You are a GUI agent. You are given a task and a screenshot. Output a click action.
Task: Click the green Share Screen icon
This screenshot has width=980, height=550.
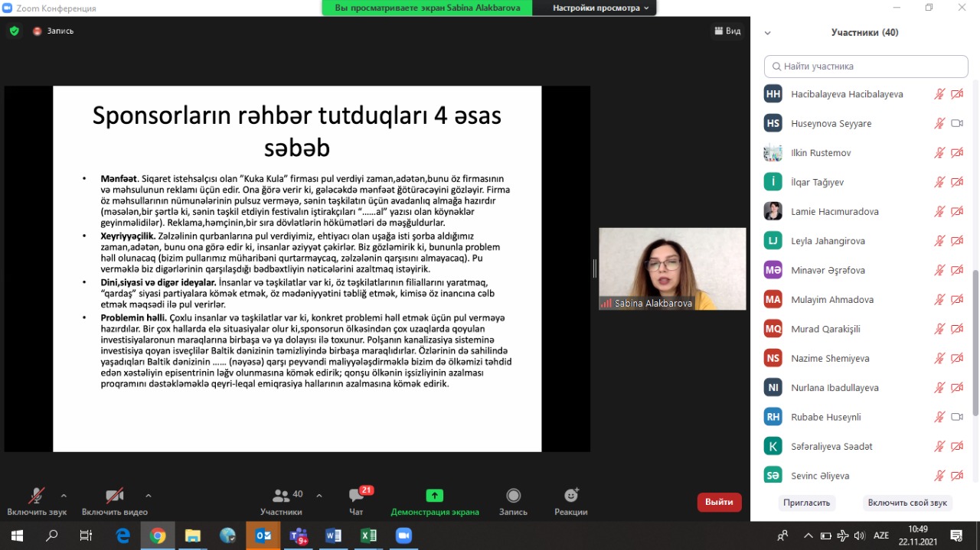pyautogui.click(x=434, y=496)
